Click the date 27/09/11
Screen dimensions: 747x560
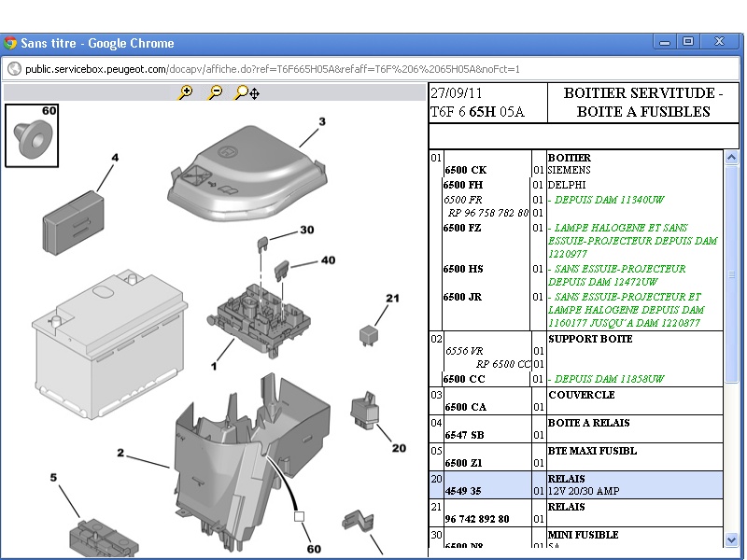coord(457,93)
